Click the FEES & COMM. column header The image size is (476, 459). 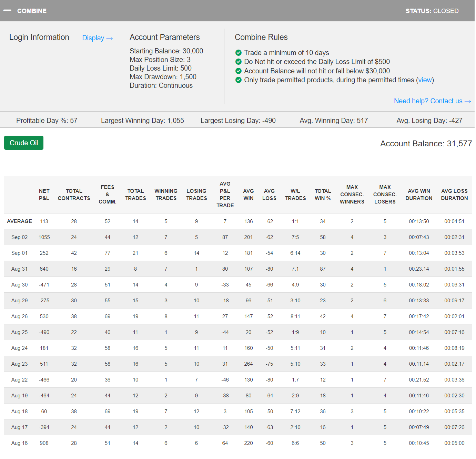click(x=108, y=195)
